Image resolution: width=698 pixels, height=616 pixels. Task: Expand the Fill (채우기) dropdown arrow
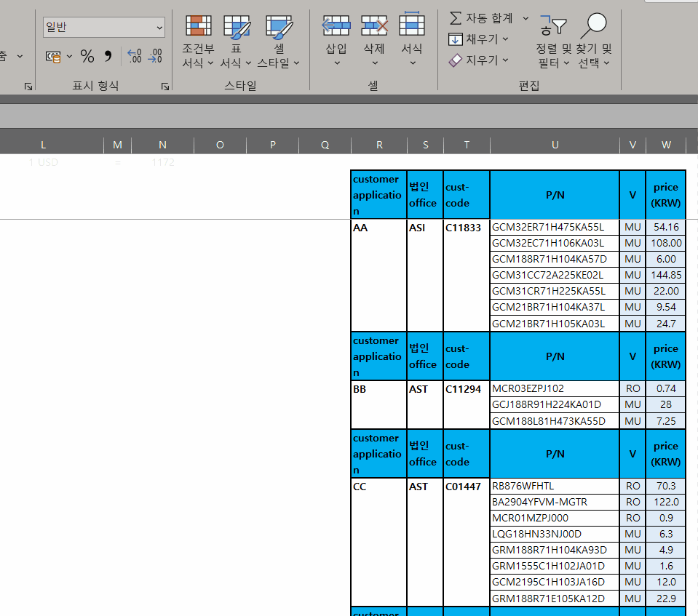pyautogui.click(x=506, y=39)
